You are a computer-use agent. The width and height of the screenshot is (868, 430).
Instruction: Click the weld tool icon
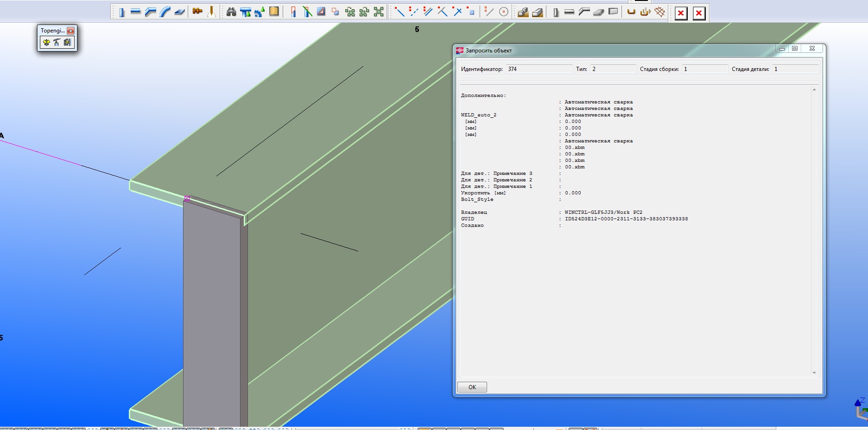click(x=212, y=12)
